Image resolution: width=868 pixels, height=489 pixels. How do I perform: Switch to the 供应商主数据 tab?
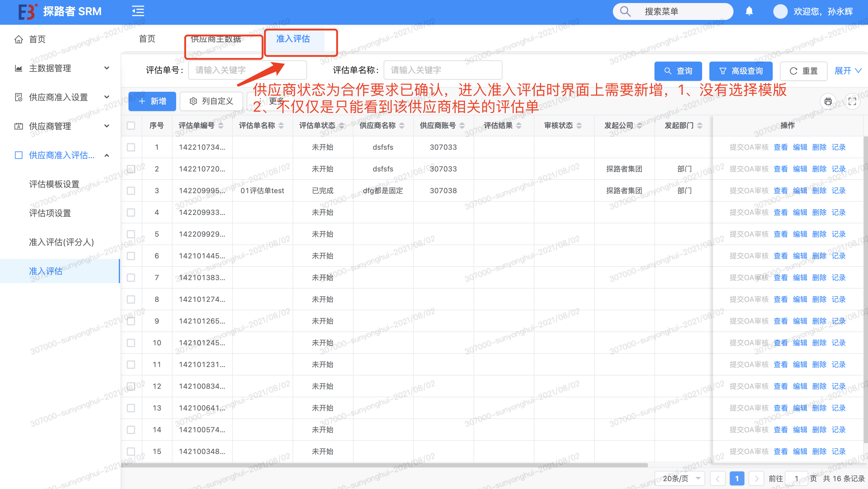point(216,40)
